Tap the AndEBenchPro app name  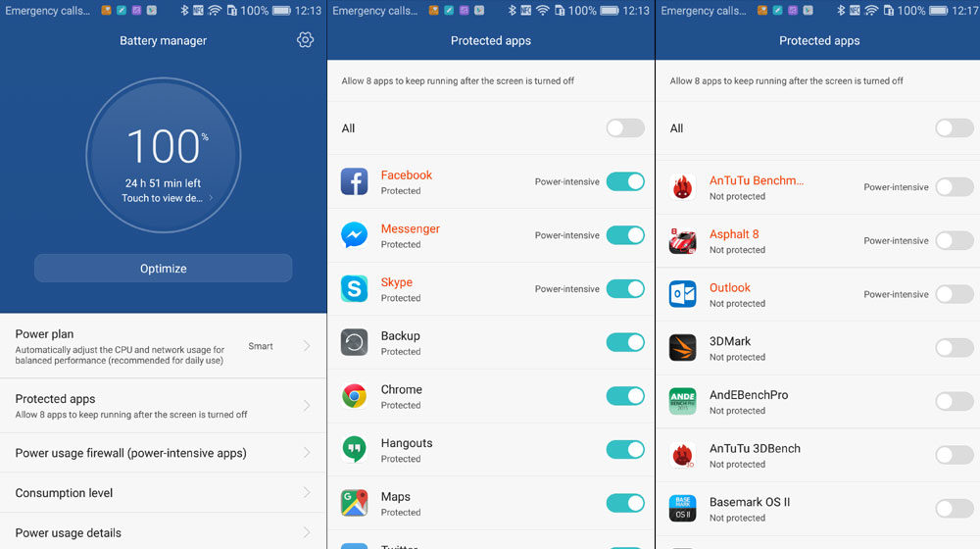coord(749,394)
